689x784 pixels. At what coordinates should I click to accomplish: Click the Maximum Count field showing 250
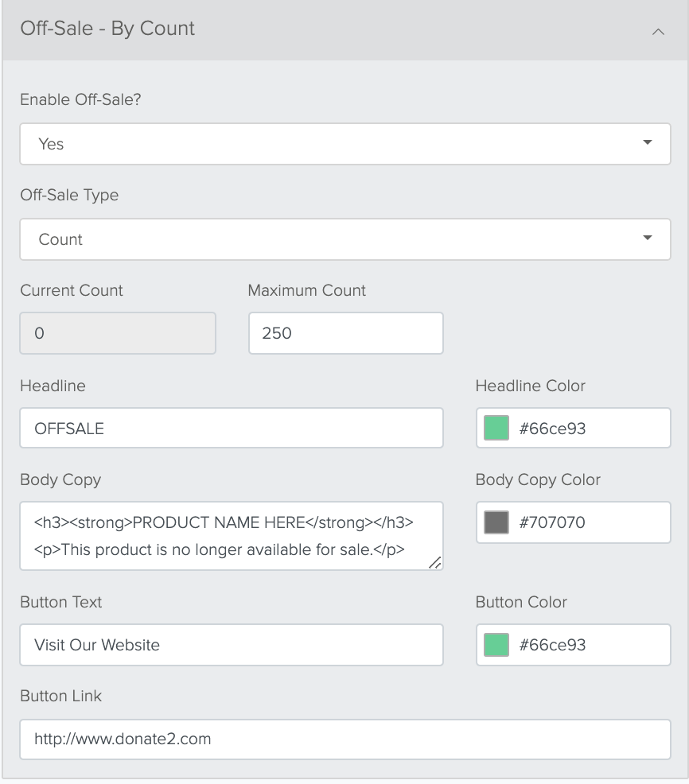pyautogui.click(x=346, y=333)
